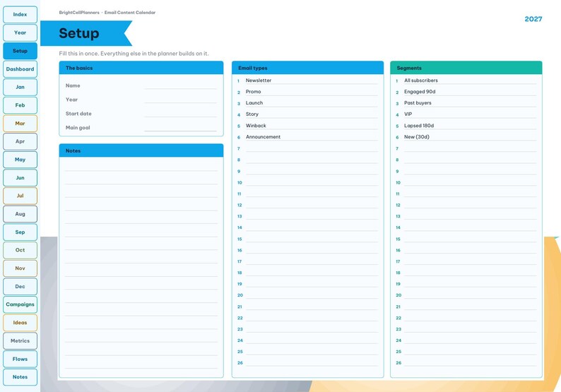
Task: Go to the Sep tab
Action: 20,232
